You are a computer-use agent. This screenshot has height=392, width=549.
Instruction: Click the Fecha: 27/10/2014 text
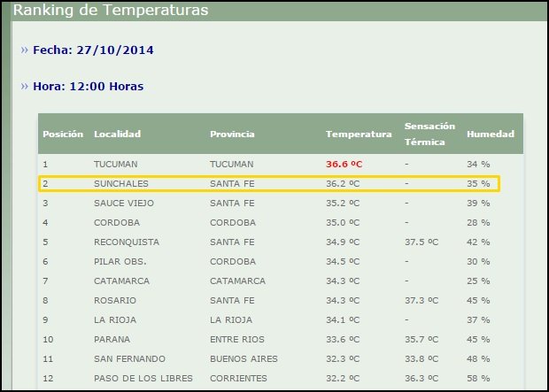click(x=93, y=50)
